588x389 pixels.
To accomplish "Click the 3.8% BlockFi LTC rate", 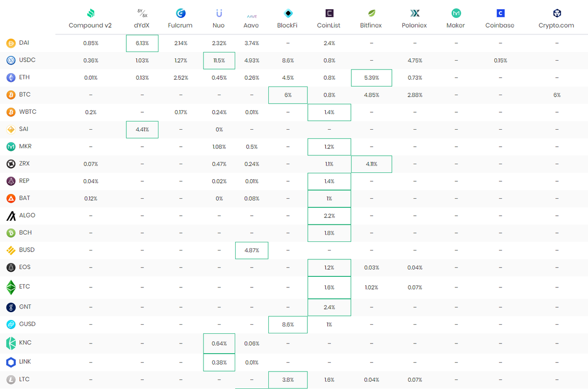I will click(288, 380).
